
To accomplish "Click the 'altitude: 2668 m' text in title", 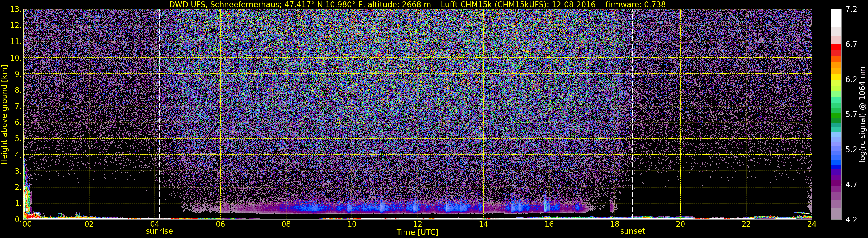I will (399, 4).
